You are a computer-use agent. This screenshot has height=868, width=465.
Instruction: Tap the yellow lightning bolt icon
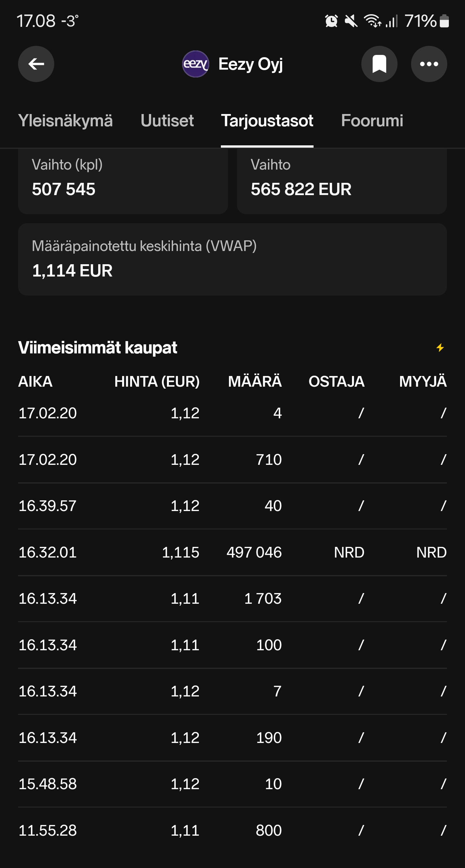(440, 347)
